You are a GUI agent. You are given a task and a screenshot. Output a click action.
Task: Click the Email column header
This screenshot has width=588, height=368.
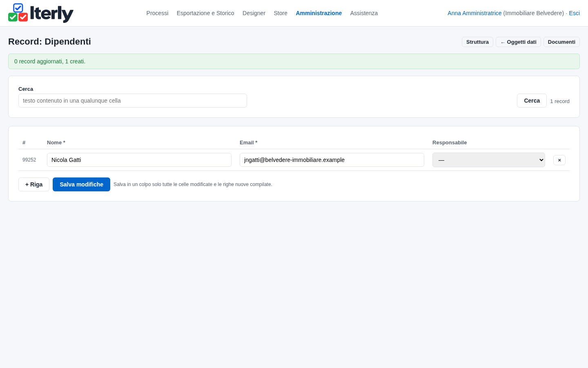pyautogui.click(x=248, y=143)
